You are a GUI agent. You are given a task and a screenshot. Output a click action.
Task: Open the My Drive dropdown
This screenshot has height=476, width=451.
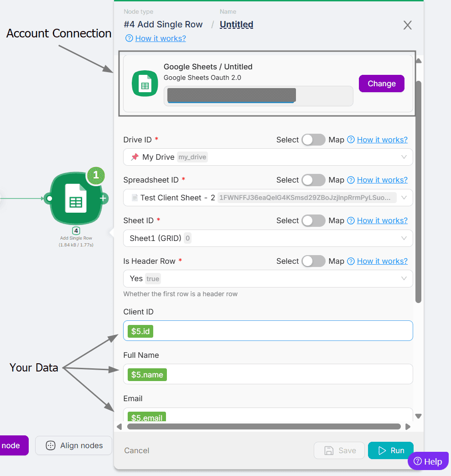click(x=268, y=157)
